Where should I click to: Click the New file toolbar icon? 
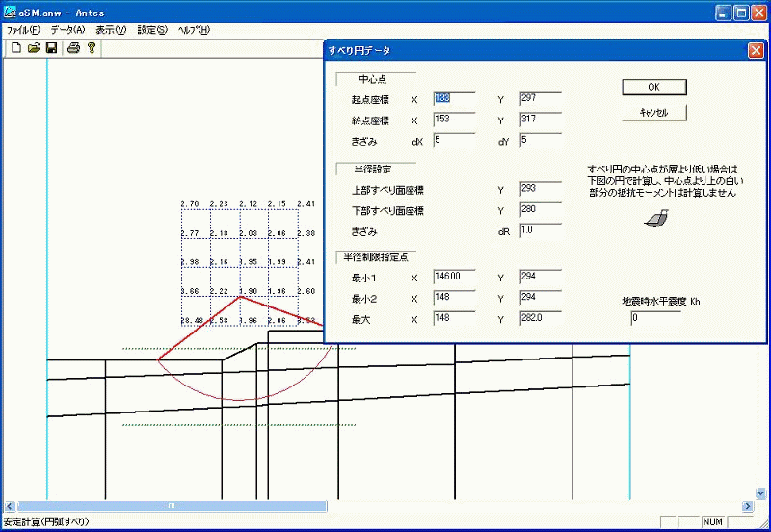point(15,47)
